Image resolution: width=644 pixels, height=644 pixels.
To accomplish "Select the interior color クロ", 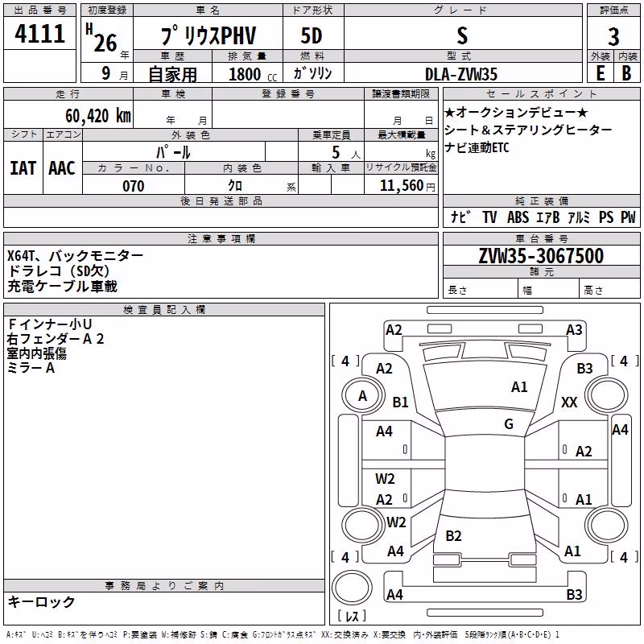I will pyautogui.click(x=235, y=186).
